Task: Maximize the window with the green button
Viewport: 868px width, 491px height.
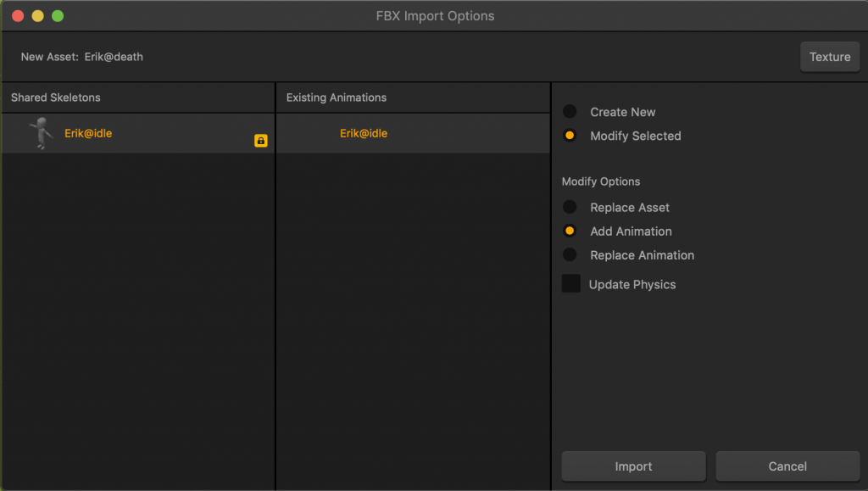Action: [58, 16]
